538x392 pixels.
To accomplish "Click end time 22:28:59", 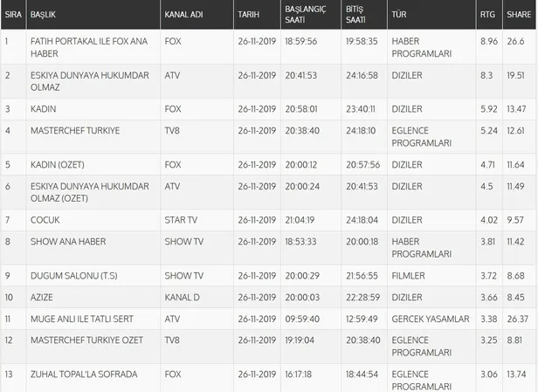I will pyautogui.click(x=362, y=298).
